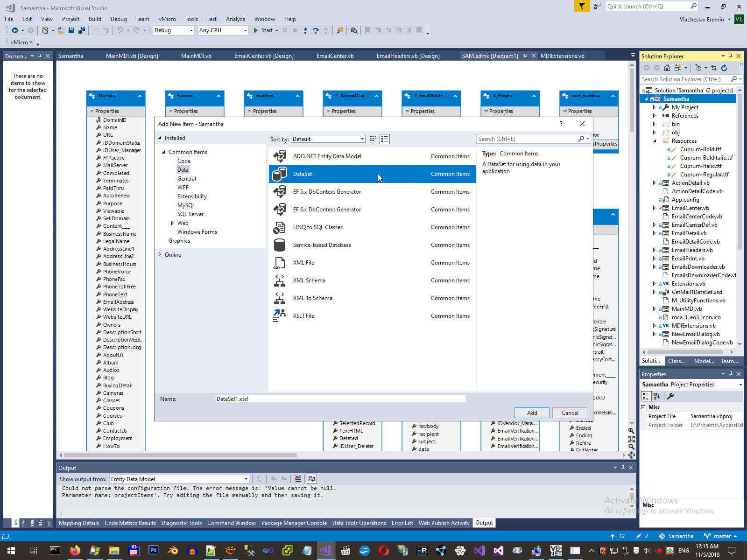Viewport: 747px width, 560px height.
Task: Click Save All in the main toolbar
Action: 81,30
